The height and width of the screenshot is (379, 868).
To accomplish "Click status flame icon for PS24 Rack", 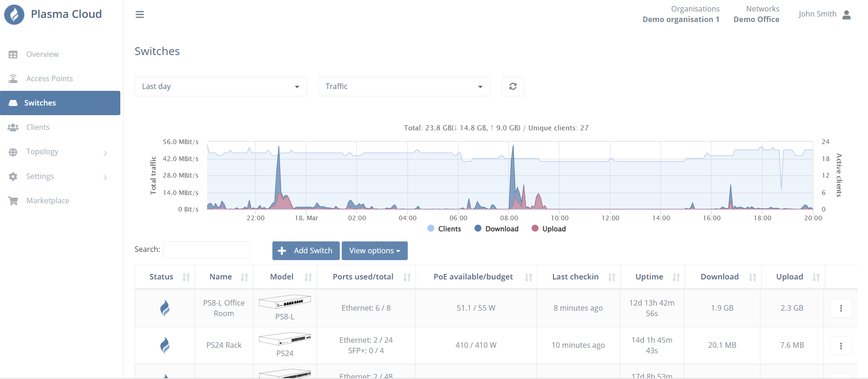I will pos(165,345).
